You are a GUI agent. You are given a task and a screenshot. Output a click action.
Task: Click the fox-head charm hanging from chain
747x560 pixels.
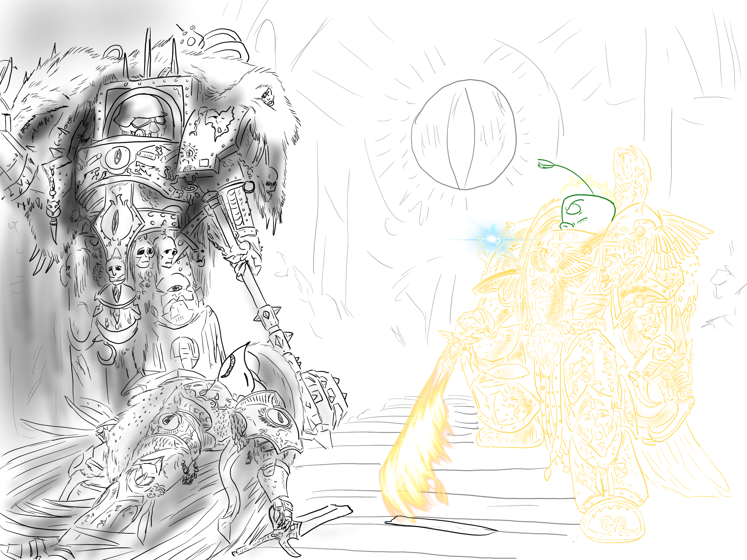point(53,207)
